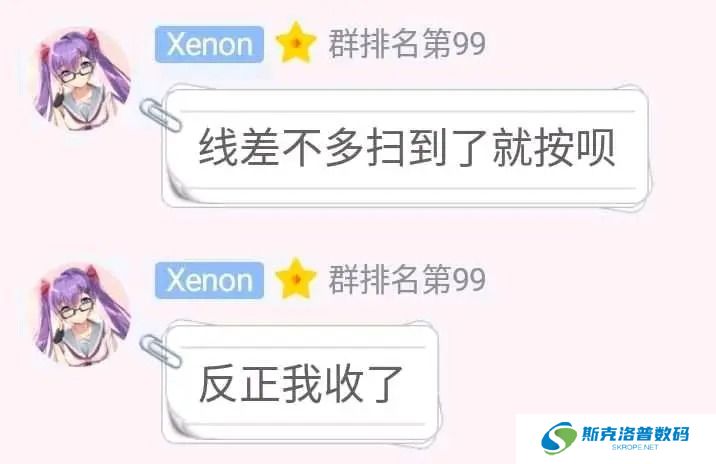The width and height of the screenshot is (716, 464).
Task: Visit the SKROPE.NET link
Action: coord(635,447)
